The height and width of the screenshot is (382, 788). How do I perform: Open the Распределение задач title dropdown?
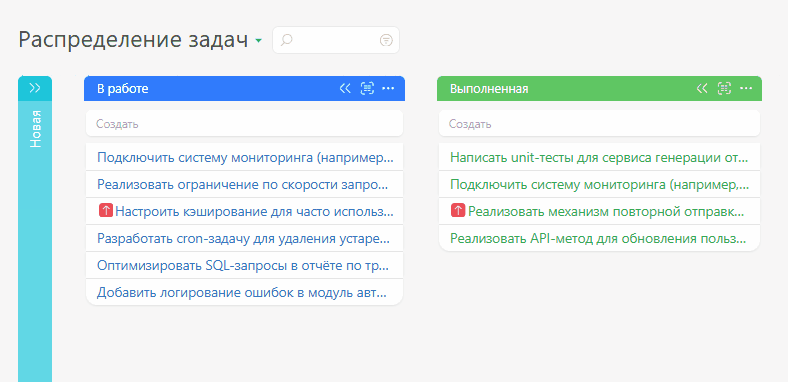258,41
